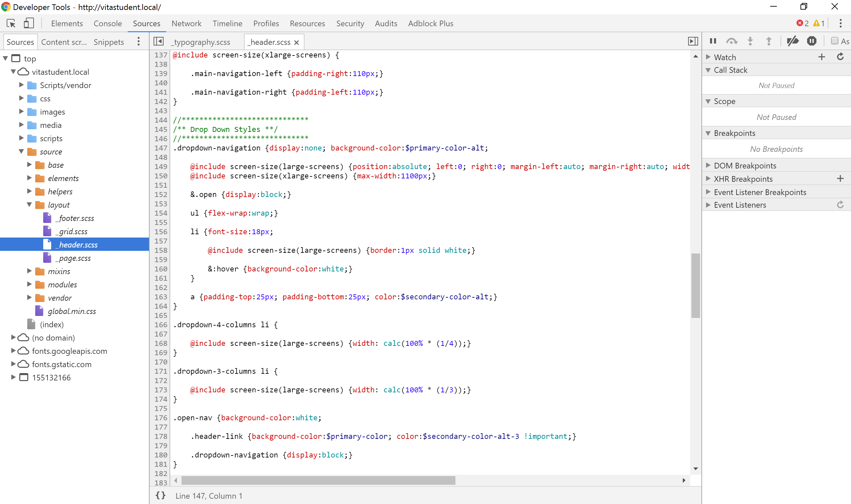Toggle the device toolbar icon
The width and height of the screenshot is (851, 504).
click(x=29, y=24)
